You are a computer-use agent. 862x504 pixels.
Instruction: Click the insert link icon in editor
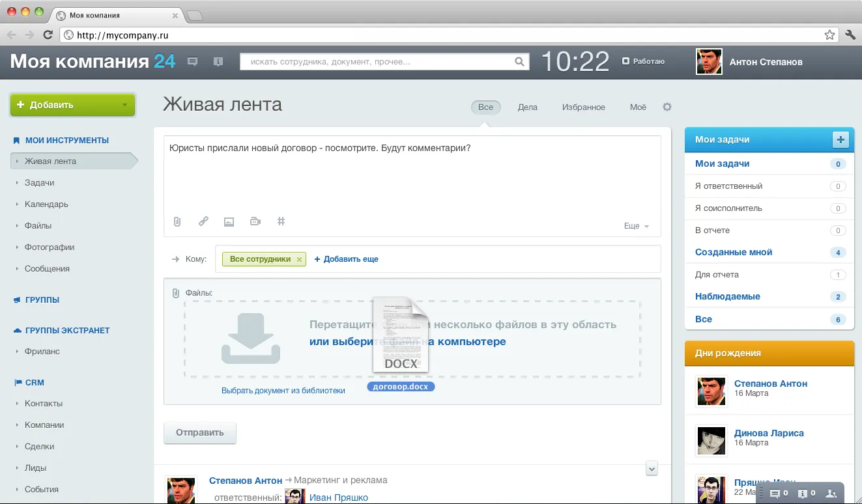[203, 221]
